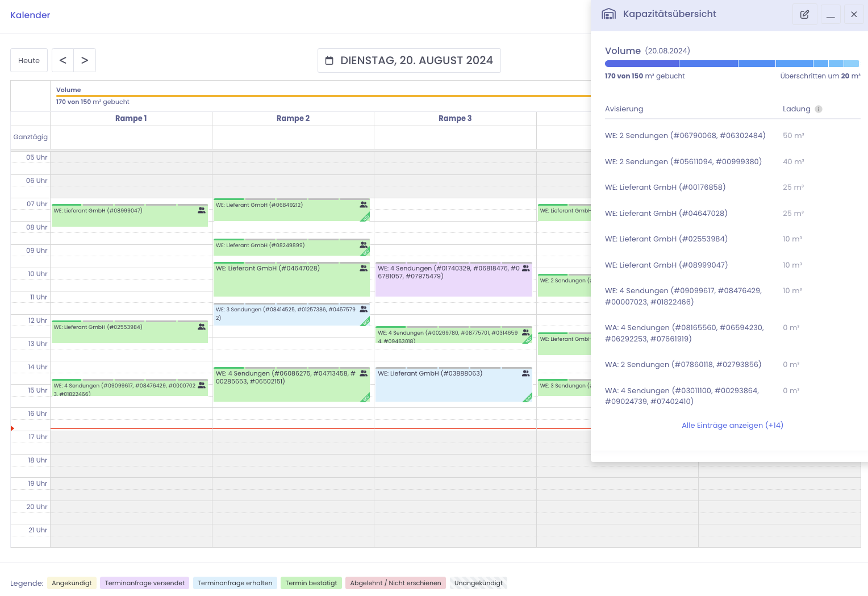Click the Volume progress bar in capacity panel
868x596 pixels.
click(x=732, y=64)
